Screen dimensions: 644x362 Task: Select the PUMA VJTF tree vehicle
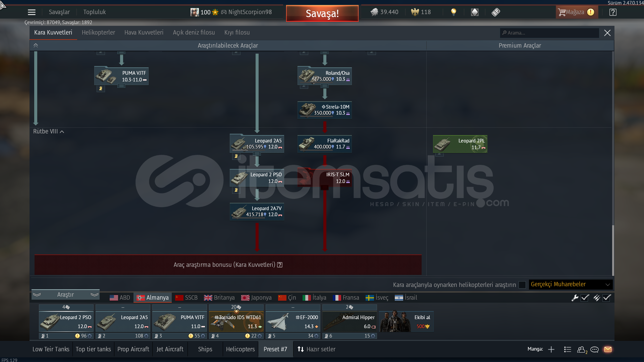pos(121,76)
